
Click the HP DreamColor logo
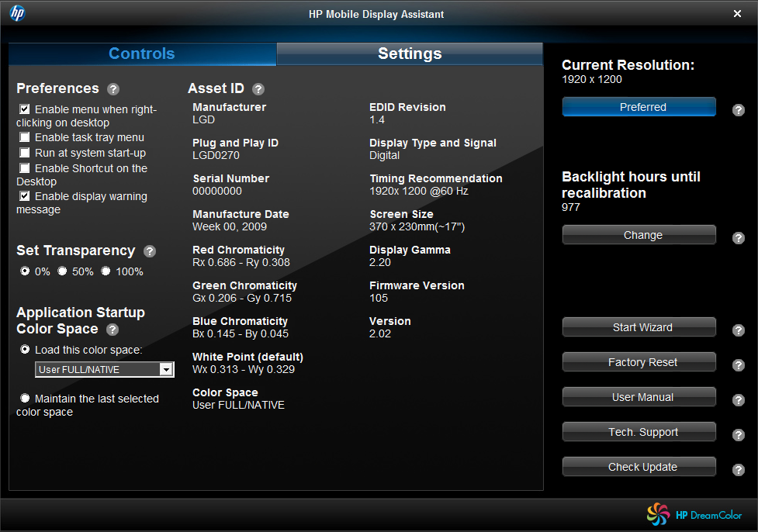694,515
